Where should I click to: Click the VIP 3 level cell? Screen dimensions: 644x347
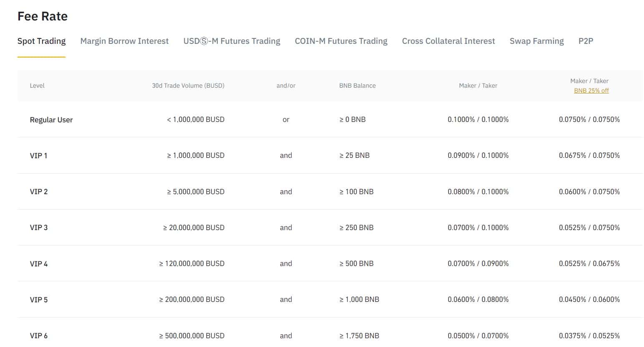39,228
